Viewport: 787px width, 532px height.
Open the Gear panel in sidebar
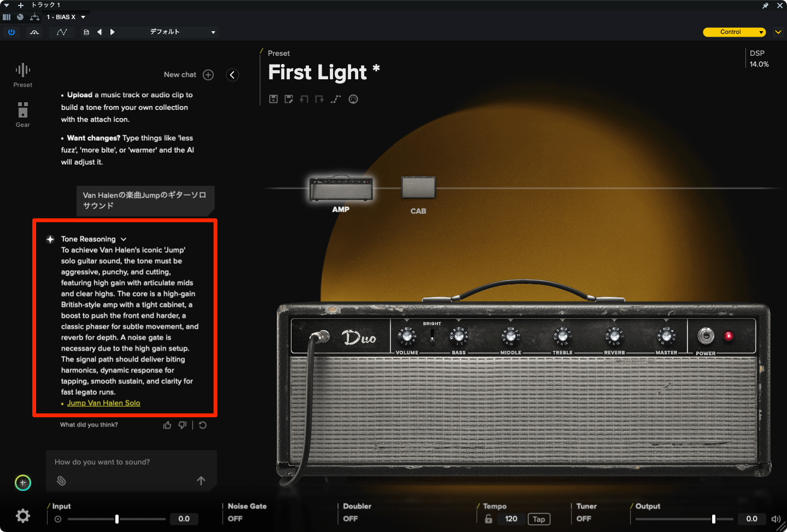click(x=23, y=114)
